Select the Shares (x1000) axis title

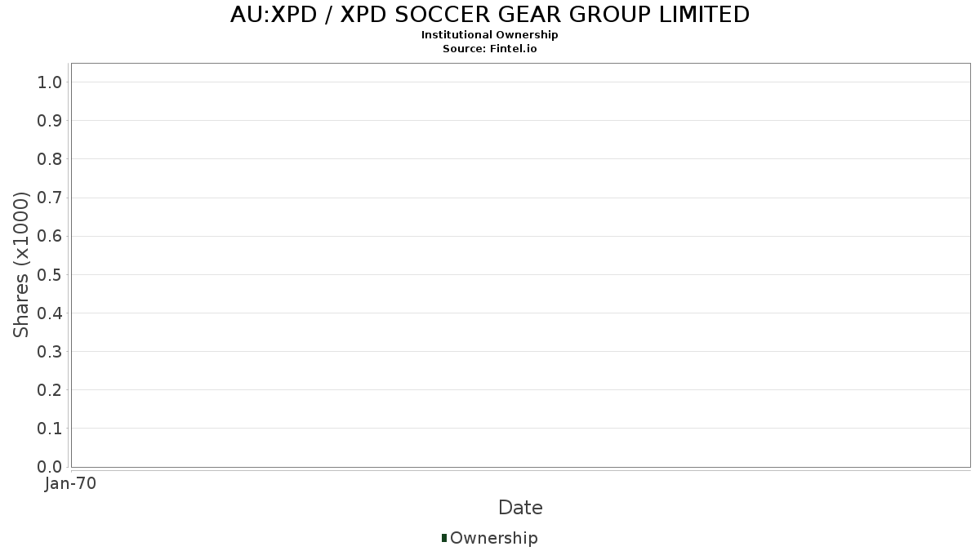(x=22, y=264)
